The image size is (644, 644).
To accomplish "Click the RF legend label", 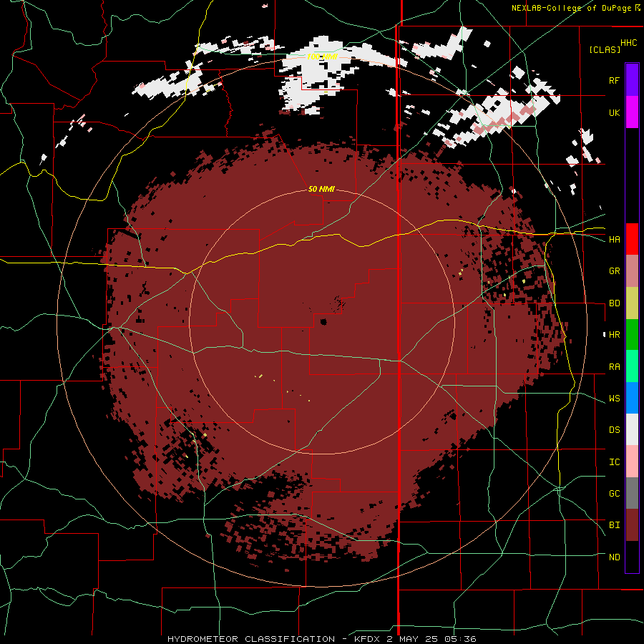I will pos(614,80).
